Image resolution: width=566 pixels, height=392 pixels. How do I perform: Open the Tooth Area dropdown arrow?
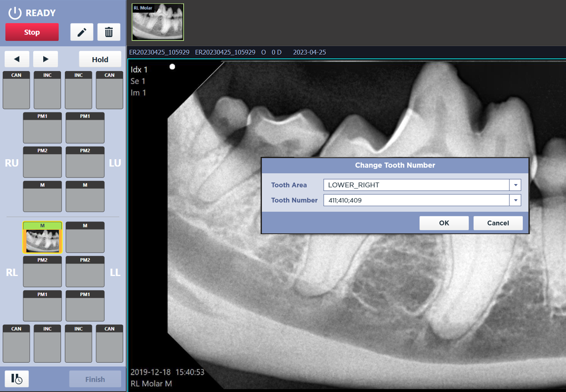click(x=515, y=185)
